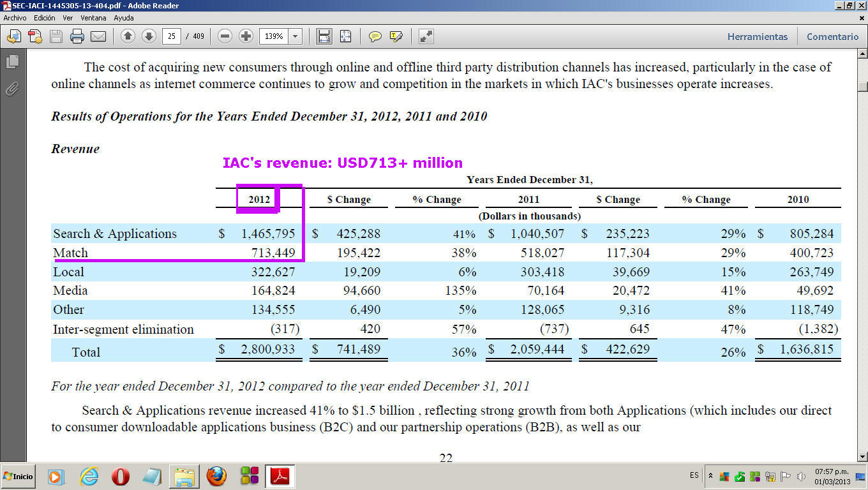Click the Match 2012 value 713,449

click(x=273, y=253)
